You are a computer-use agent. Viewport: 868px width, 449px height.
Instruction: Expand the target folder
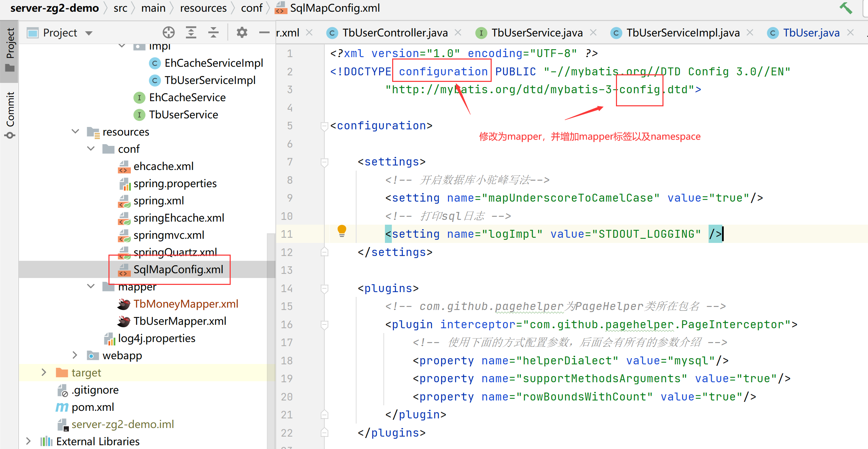(44, 373)
